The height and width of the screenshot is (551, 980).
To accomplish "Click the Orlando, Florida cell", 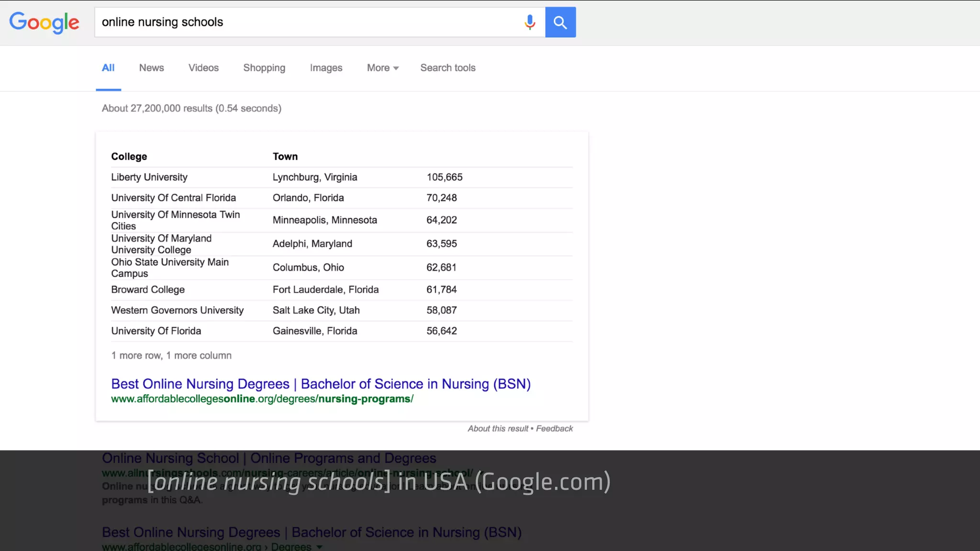I will 308,198.
